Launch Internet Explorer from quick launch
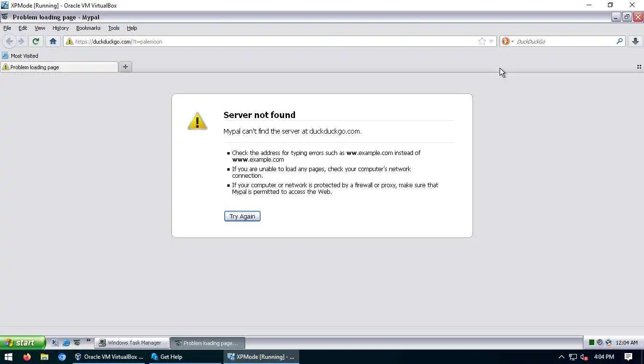644x364 pixels. click(66, 342)
